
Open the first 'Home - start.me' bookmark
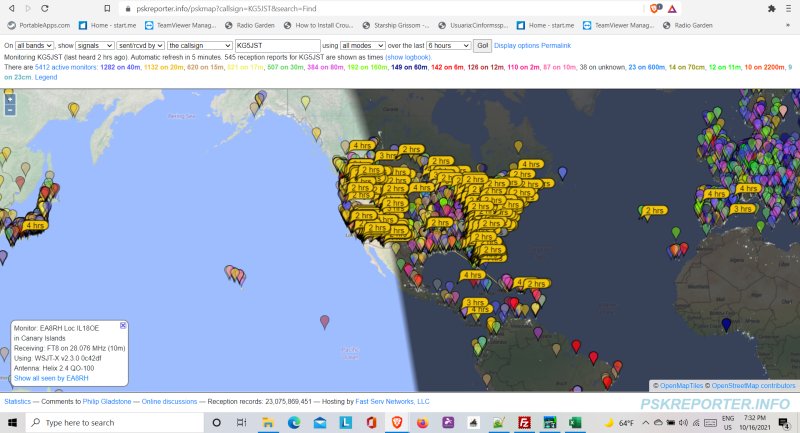[x=108, y=25]
